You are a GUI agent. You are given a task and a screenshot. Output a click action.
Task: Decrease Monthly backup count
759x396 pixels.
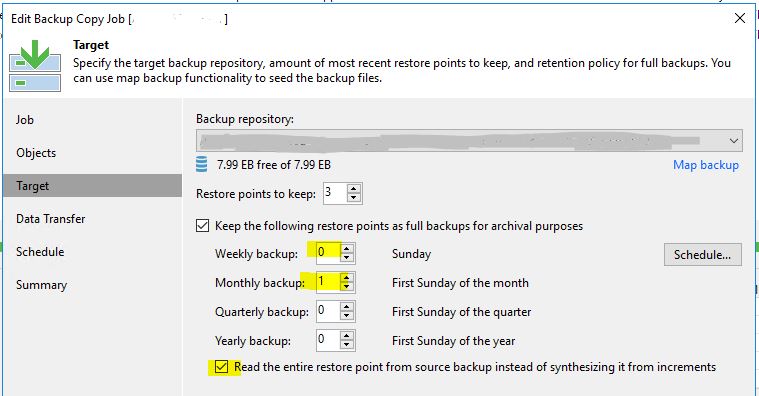(x=347, y=287)
